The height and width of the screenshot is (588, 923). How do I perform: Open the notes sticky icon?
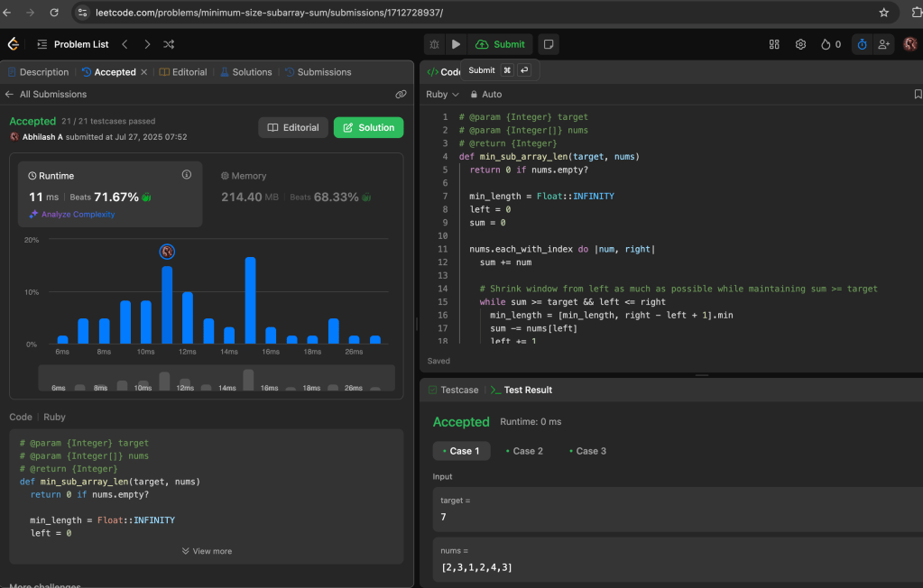(548, 44)
